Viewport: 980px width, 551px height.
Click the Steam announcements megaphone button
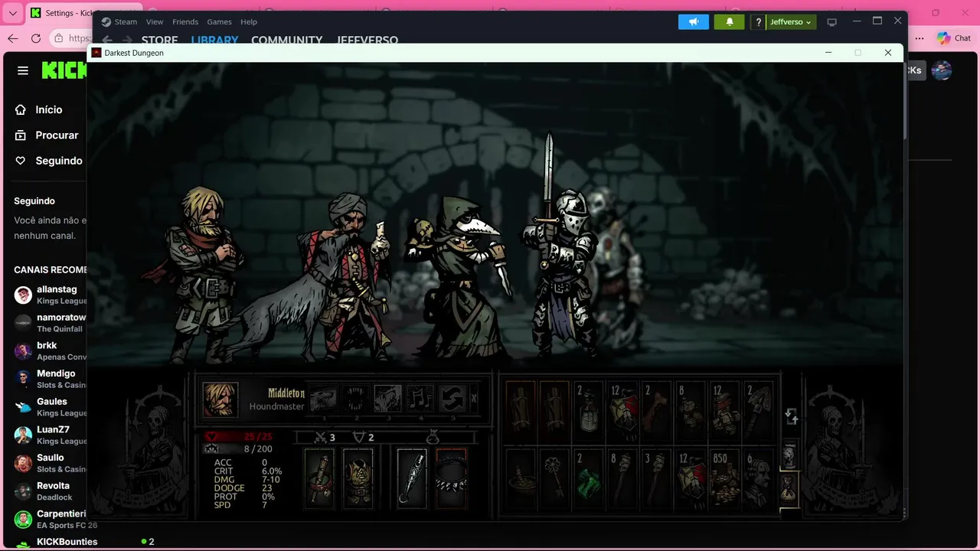point(694,21)
